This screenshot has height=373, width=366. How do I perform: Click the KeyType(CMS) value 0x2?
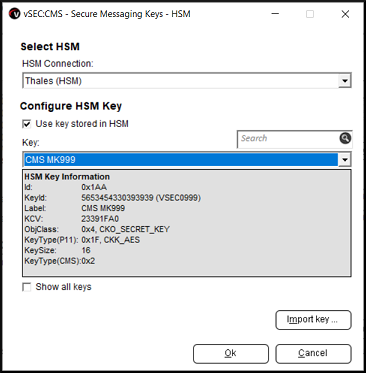point(88,261)
